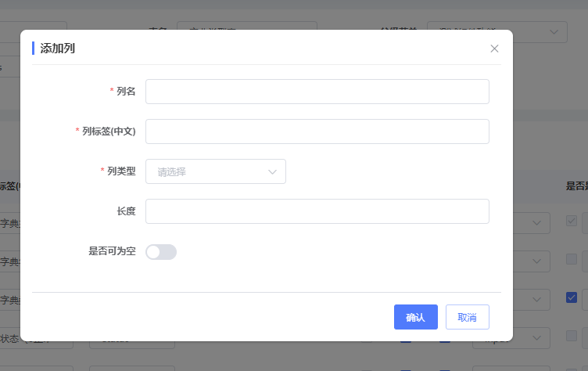The height and width of the screenshot is (371, 588).
Task: Tick the empty checkbox in fourth table row
Action: point(572,336)
